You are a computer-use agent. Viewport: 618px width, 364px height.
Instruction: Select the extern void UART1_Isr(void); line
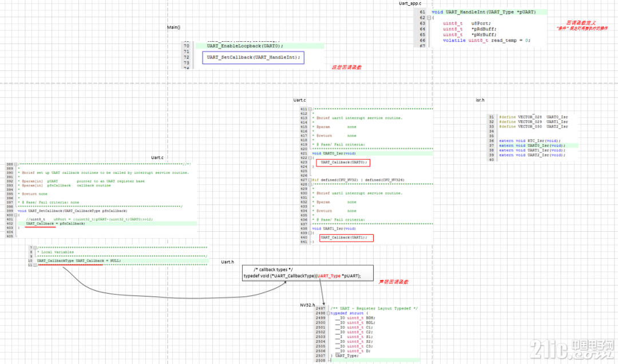[532, 151]
